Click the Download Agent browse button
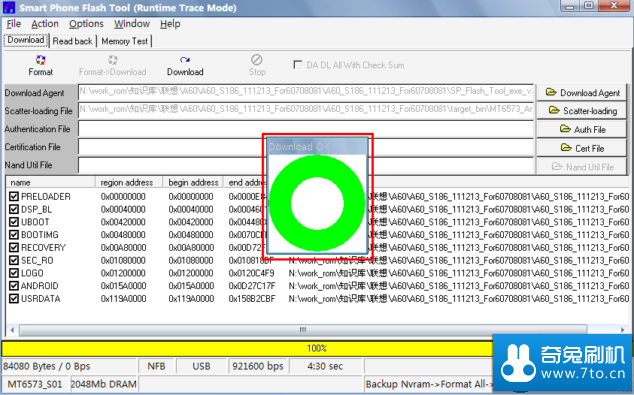The image size is (634, 395). (x=582, y=93)
